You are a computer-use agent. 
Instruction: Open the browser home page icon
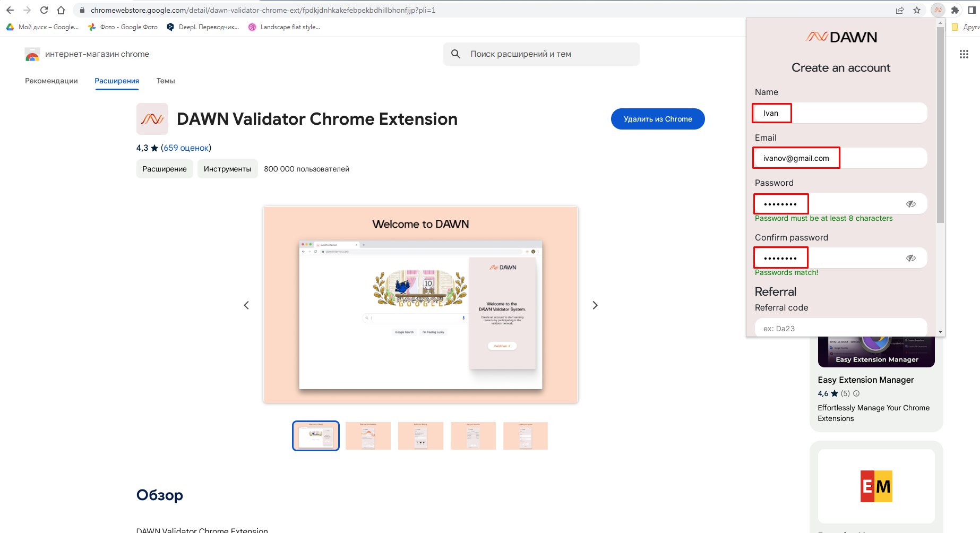point(61,10)
